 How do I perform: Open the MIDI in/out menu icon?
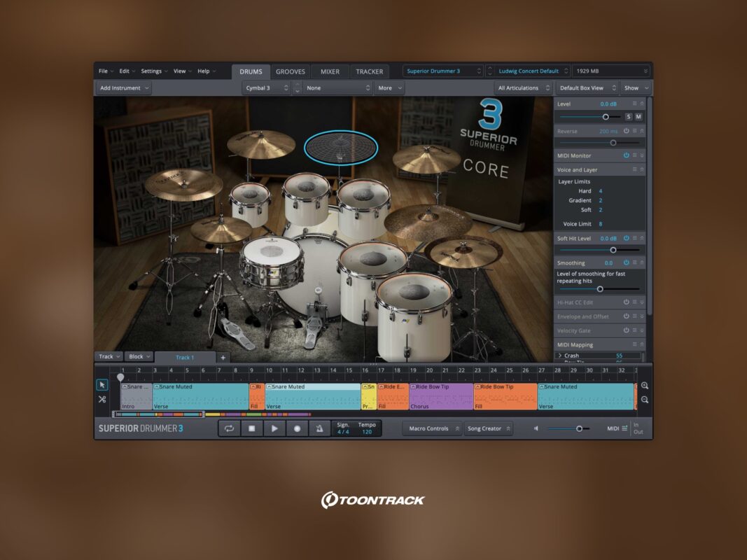[x=624, y=428]
